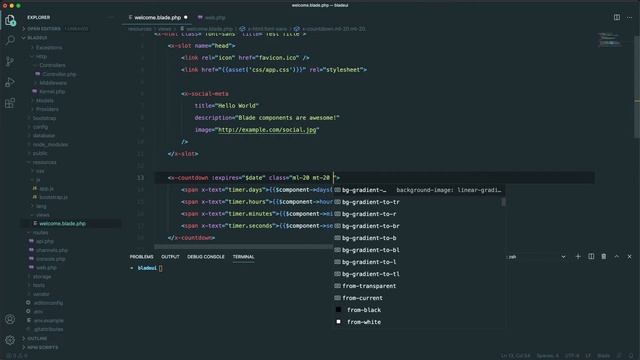Viewport: 640px width, 360px height.
Task: Switch to the web.php editor tab
Action: (215, 18)
